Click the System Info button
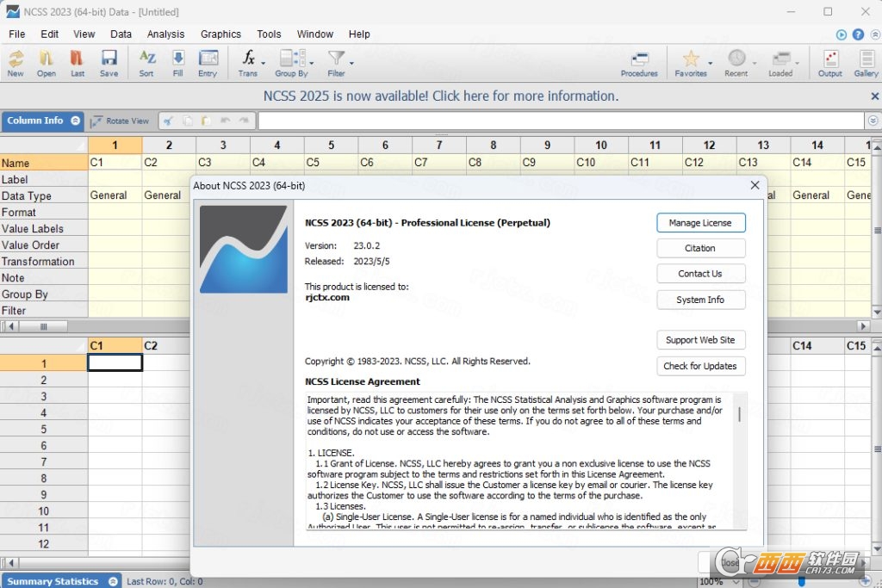 point(701,300)
